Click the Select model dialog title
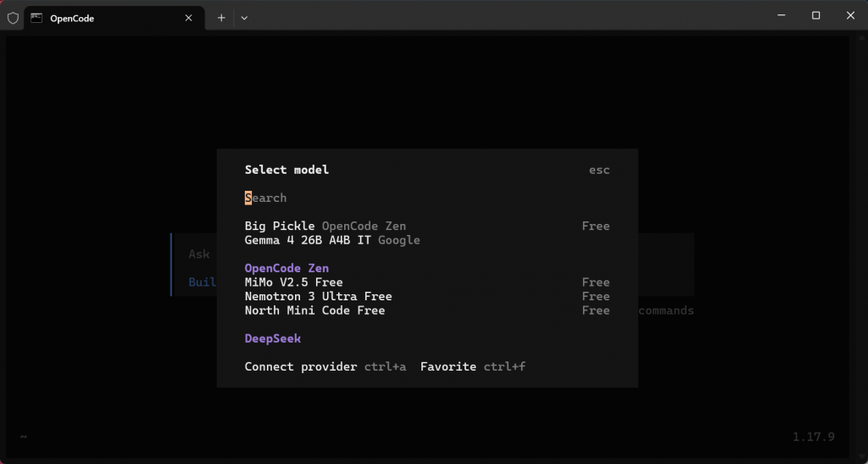 287,170
